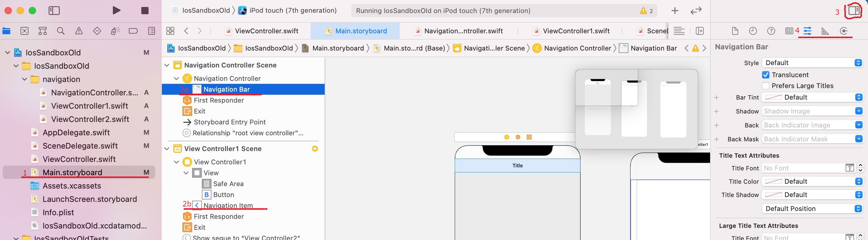Open the Find navigator magnifier
868x240 pixels.
pyautogui.click(x=61, y=31)
